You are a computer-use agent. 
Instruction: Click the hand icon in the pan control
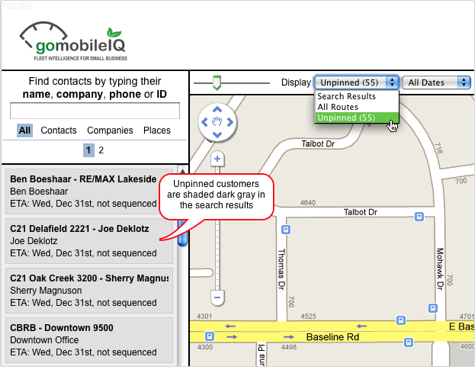pos(217,122)
